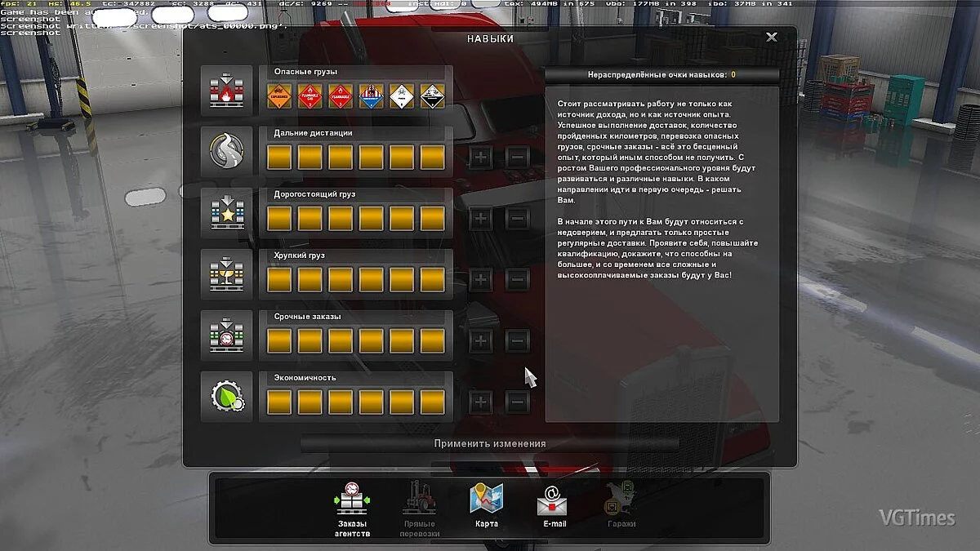
Task: Select the Срочные заказы skill icon
Action: point(227,335)
